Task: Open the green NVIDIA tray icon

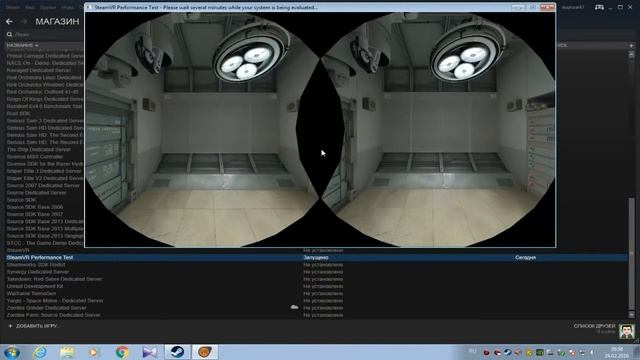Action: pyautogui.click(x=540, y=352)
